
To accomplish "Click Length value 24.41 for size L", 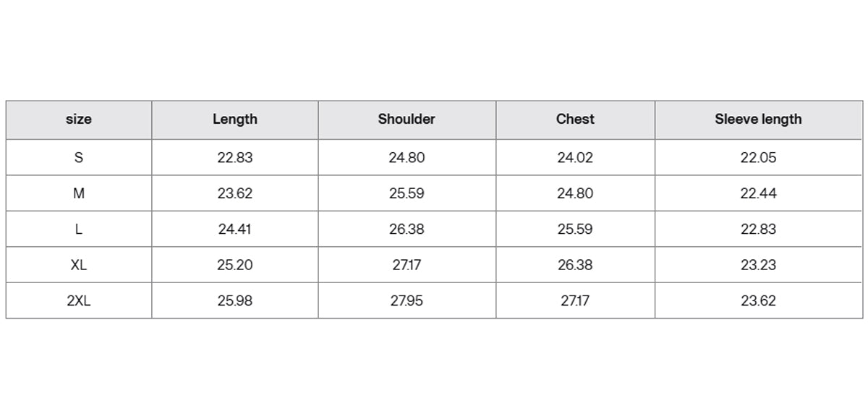I will click(x=235, y=229).
